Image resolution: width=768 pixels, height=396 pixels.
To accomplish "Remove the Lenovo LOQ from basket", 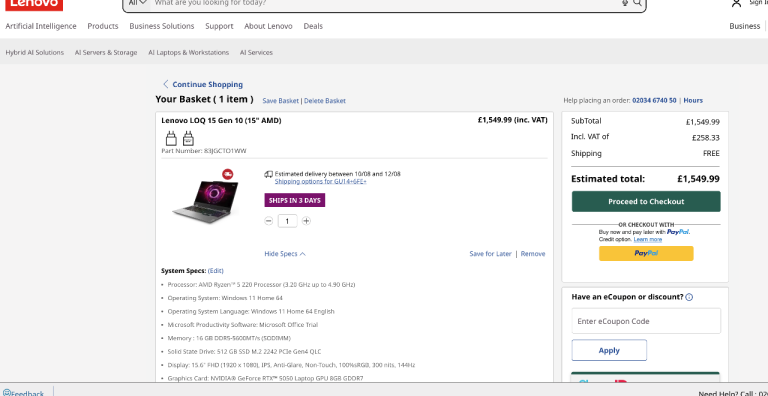I will [x=533, y=254].
